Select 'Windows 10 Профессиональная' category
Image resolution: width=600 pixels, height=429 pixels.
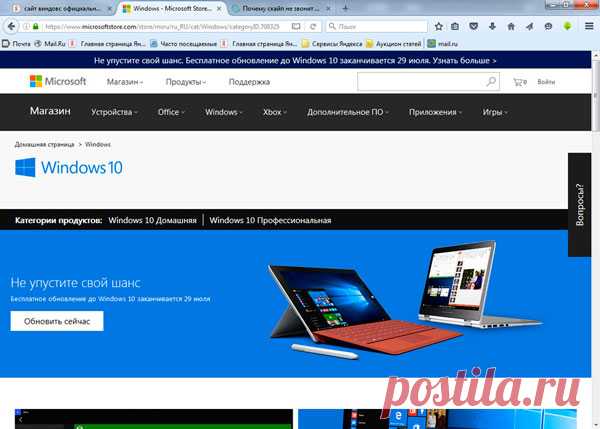pyautogui.click(x=270, y=220)
